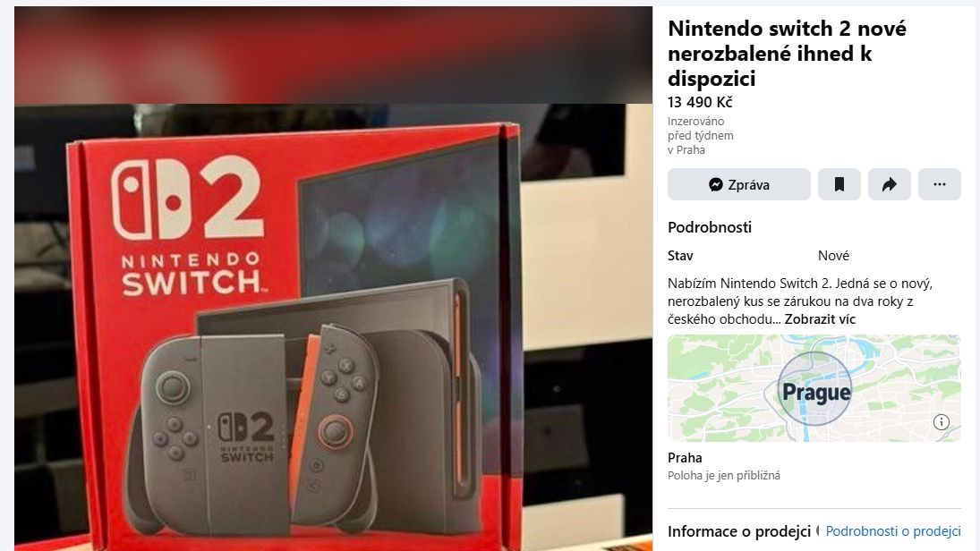Click the 13 490 Kč price
This screenshot has height=551, width=980.
(x=699, y=102)
